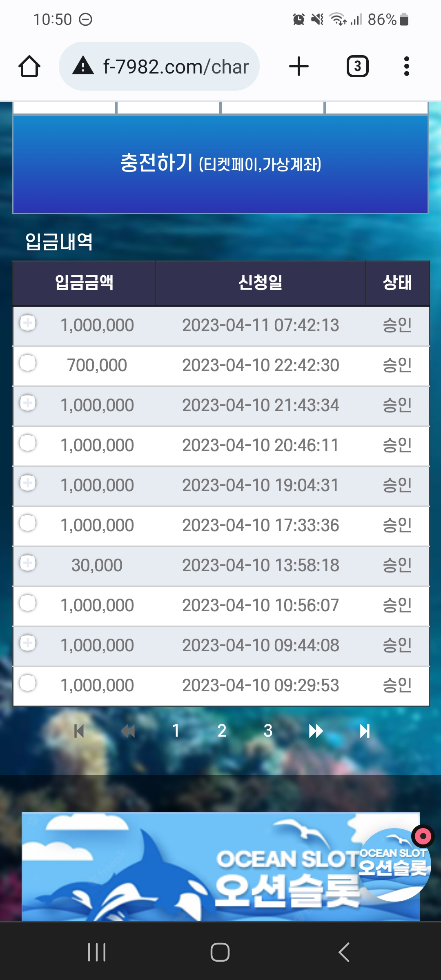Open the browser three-dot menu
The height and width of the screenshot is (980, 441).
point(406,67)
